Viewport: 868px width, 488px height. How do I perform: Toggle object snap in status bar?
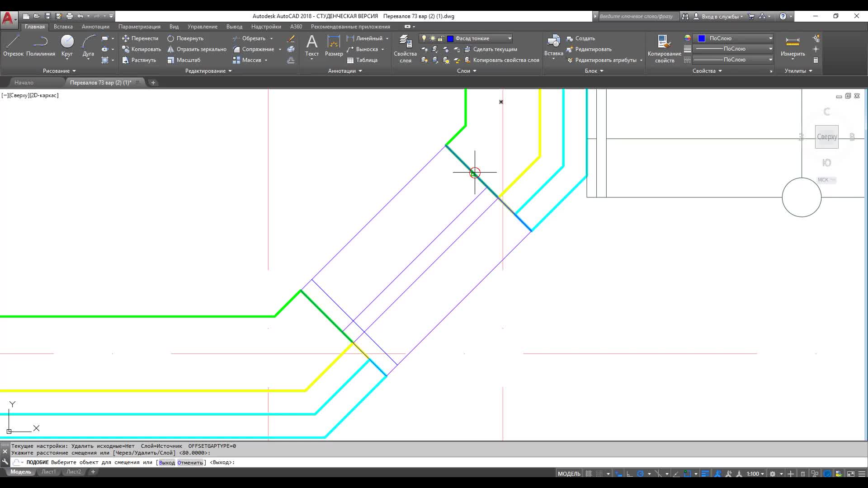[x=687, y=474]
